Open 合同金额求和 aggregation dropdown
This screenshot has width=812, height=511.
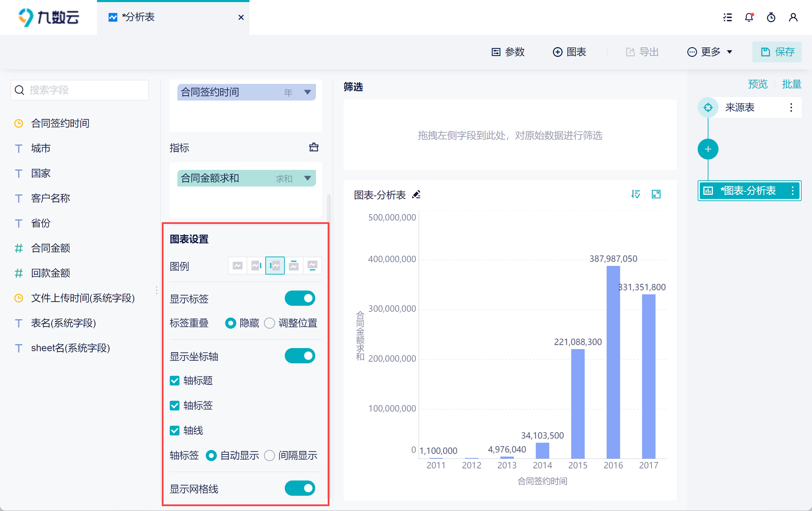[307, 178]
